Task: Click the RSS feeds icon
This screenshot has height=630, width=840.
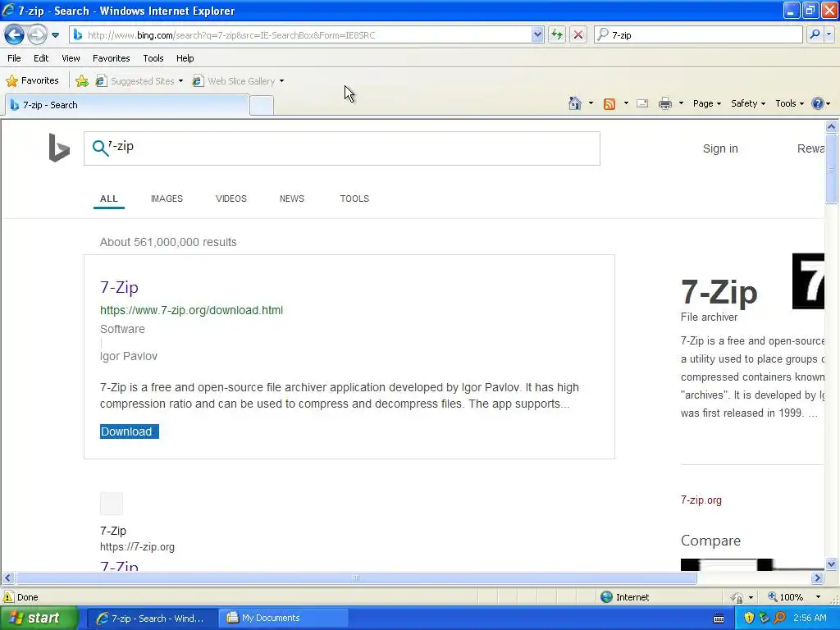Action: coord(609,103)
